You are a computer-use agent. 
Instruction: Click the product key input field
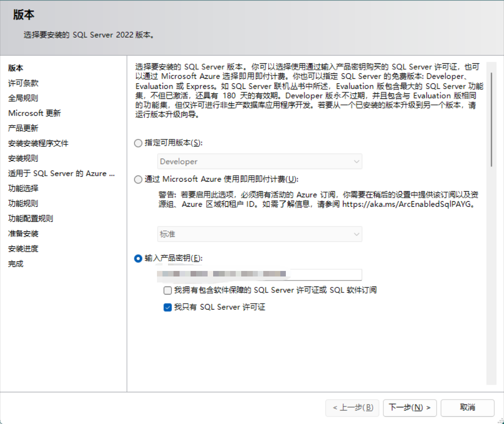click(260, 274)
